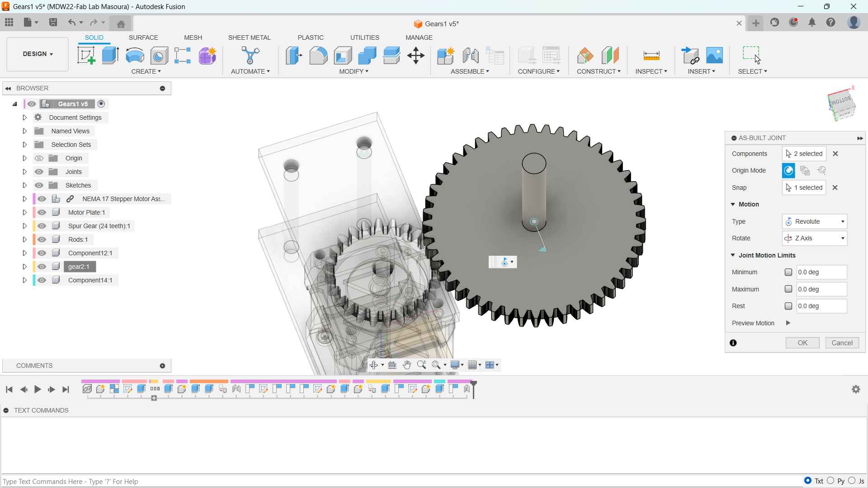Image resolution: width=868 pixels, height=488 pixels.
Task: Open the PLASTIC tab
Action: coord(311,38)
